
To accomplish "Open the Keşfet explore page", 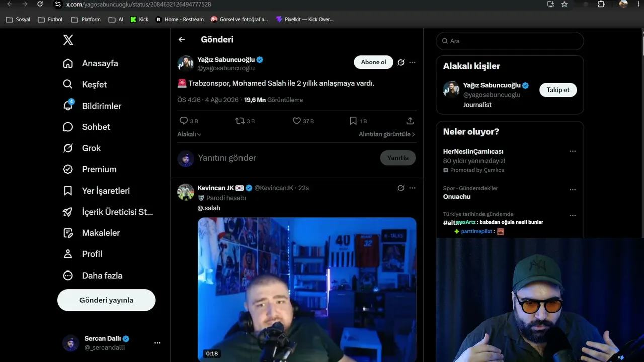I will [x=85, y=84].
